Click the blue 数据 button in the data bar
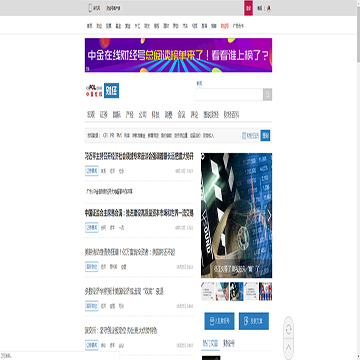This screenshot has width=360, height=360. [265, 135]
